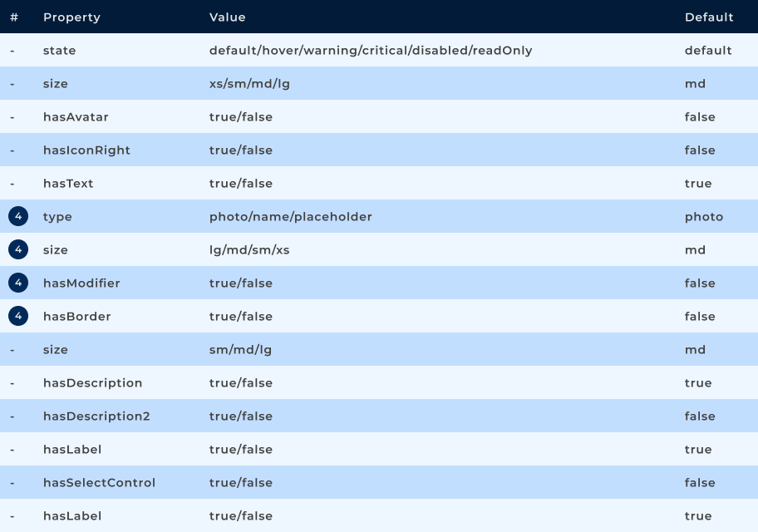
Task: Click the state values list with readOnly
Action: [370, 50]
